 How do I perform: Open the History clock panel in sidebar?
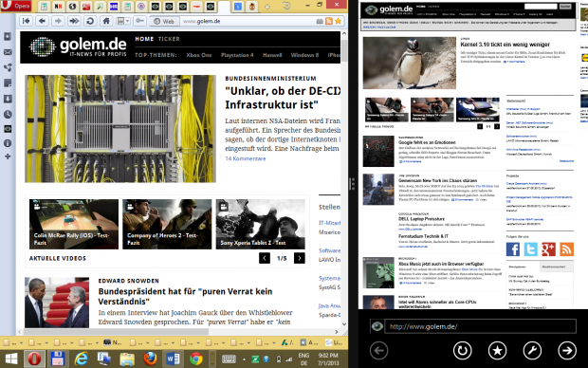(8, 114)
